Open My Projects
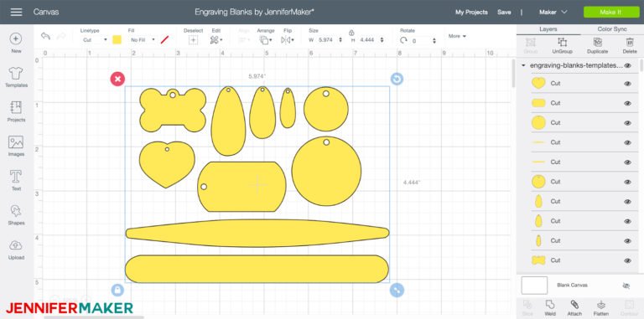This screenshot has width=644, height=319. point(471,12)
